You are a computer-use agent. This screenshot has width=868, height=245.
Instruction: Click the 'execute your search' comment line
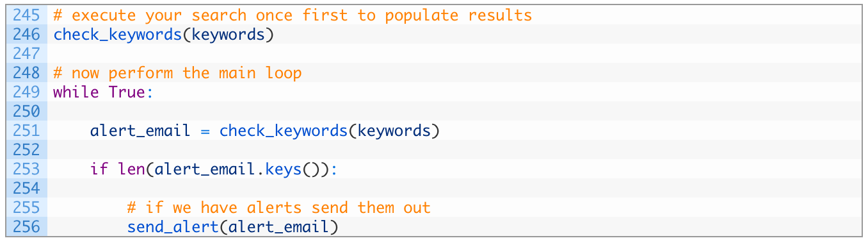[293, 15]
